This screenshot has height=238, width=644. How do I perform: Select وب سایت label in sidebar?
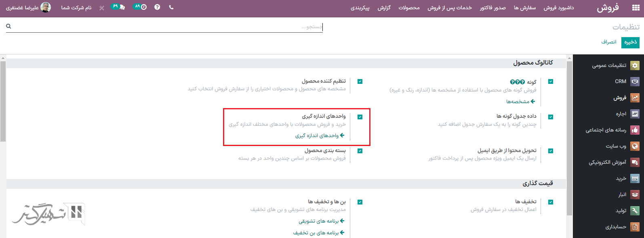tap(616, 146)
